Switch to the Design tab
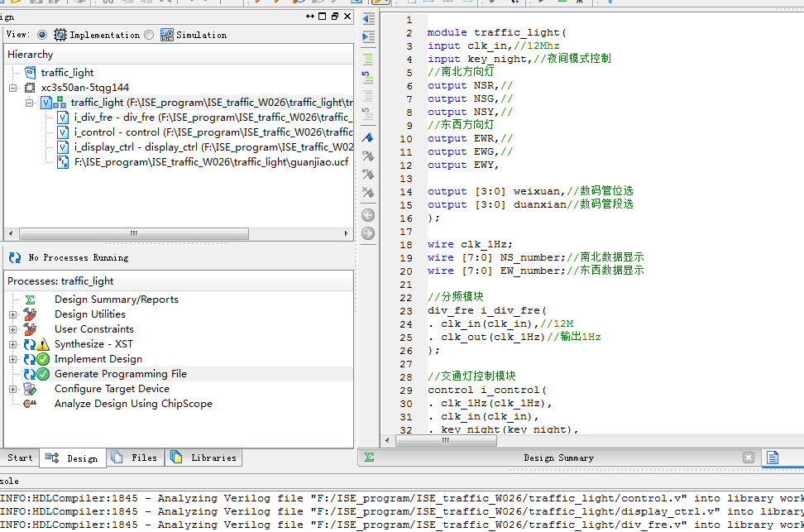This screenshot has width=804, height=532. click(x=72, y=458)
